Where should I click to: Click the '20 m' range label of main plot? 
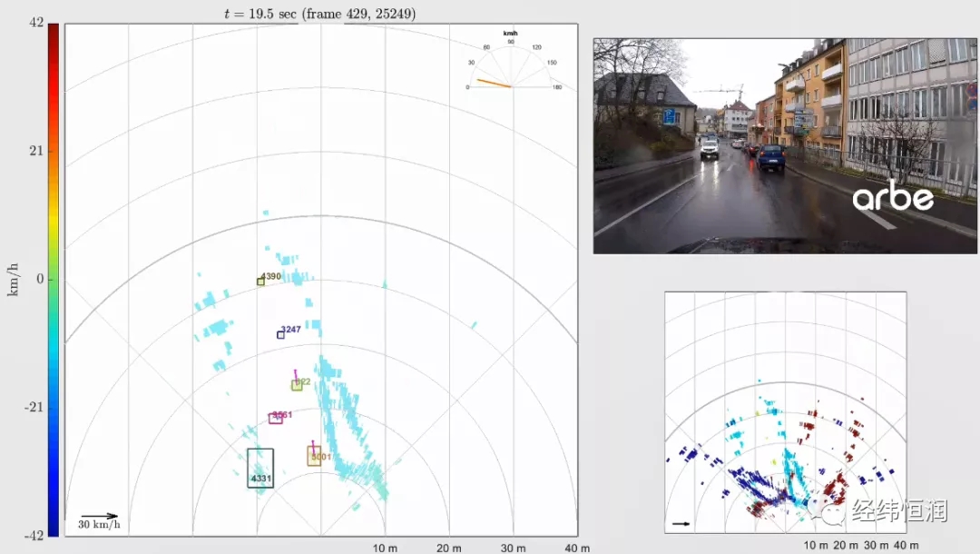click(449, 549)
